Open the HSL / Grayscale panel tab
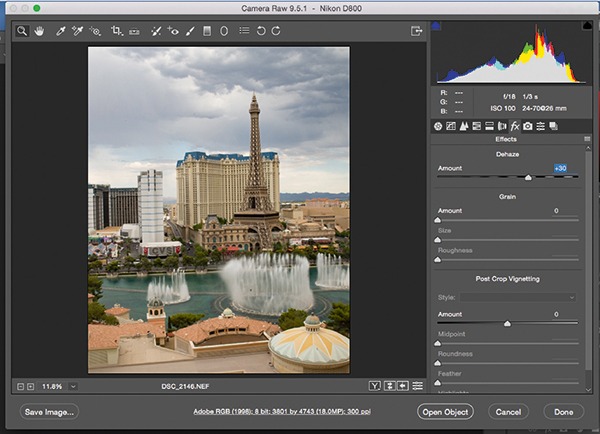The image size is (600, 434). pos(476,126)
